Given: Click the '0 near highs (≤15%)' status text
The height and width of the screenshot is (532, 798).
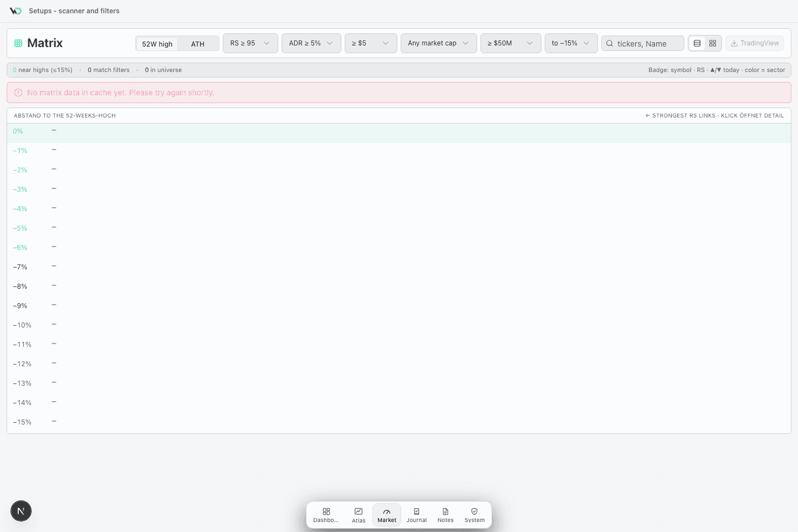Looking at the screenshot, I should tap(43, 70).
